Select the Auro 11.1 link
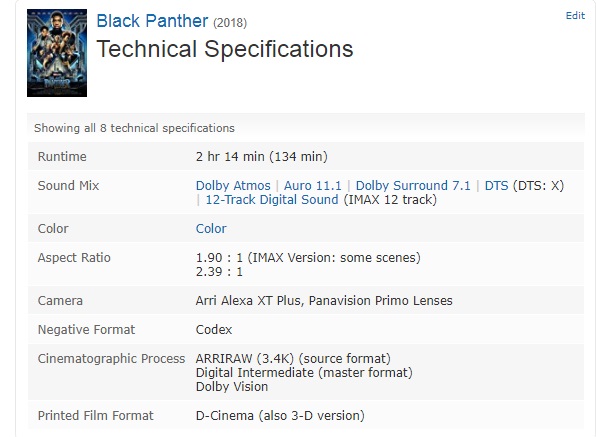This screenshot has height=437, width=596. 312,185
